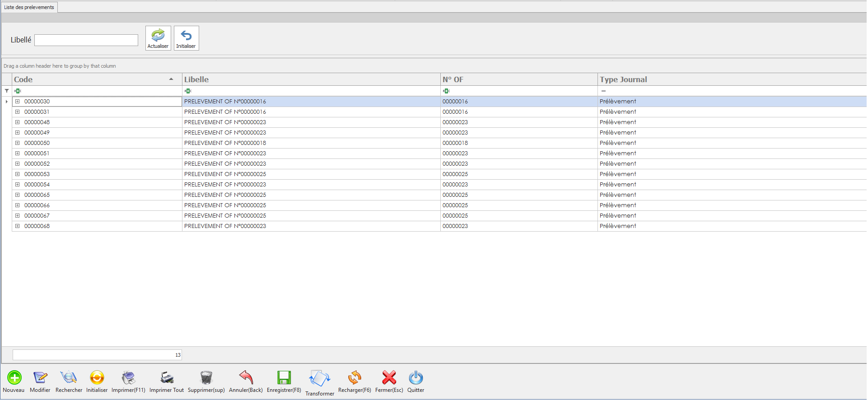Save using Enregistrer(F8) floppy icon
868x400 pixels.
point(284,378)
